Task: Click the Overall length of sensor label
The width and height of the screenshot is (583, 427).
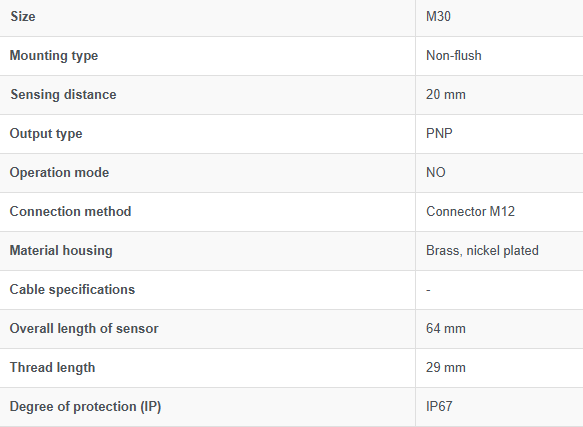Action: point(84,329)
